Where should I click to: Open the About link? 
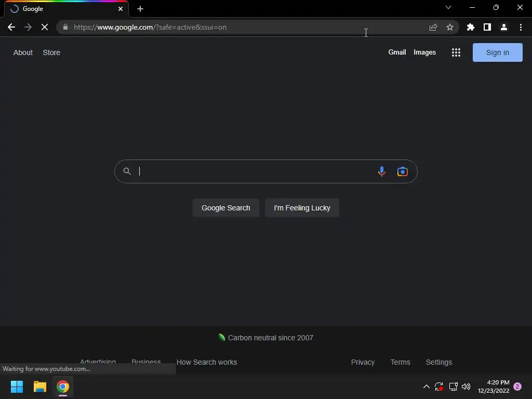23,52
